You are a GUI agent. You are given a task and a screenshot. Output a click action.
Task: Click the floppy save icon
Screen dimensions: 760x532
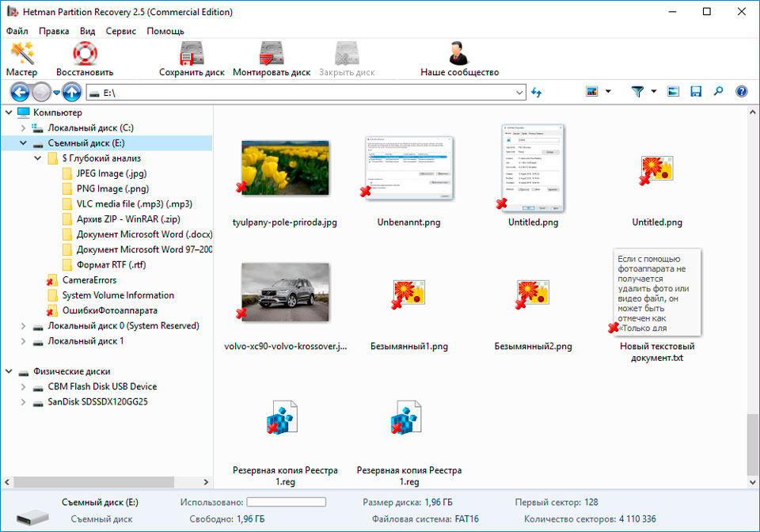click(696, 92)
